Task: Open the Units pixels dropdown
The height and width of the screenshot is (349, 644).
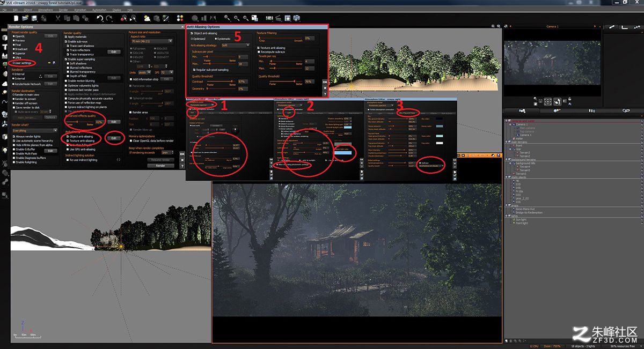Action: click(x=144, y=72)
